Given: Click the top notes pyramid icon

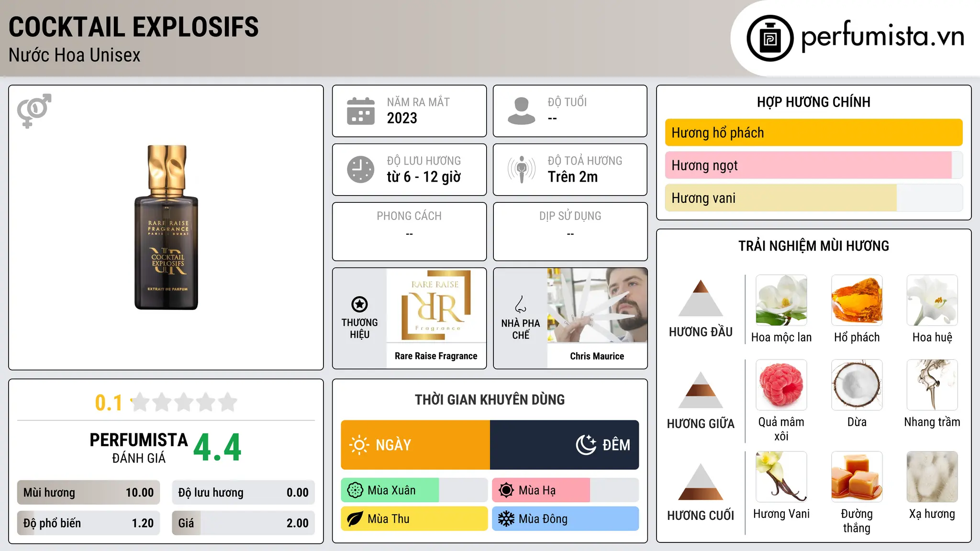Looking at the screenshot, I should pos(701,298).
